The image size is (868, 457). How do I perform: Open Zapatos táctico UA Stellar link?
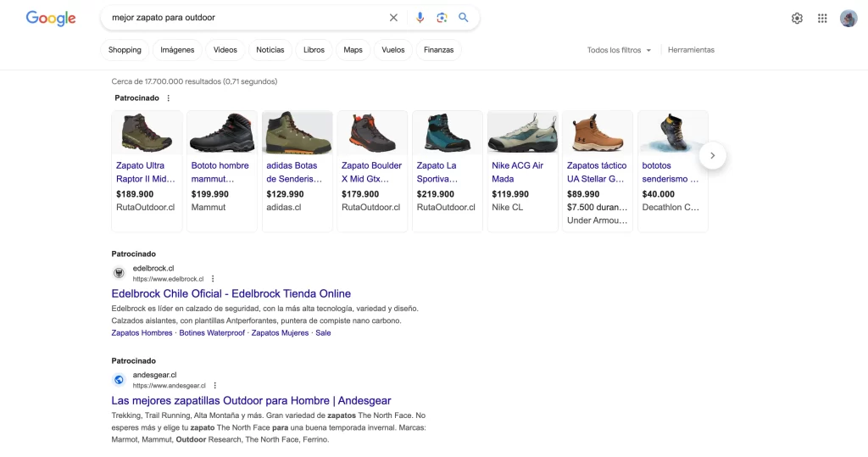coord(597,172)
